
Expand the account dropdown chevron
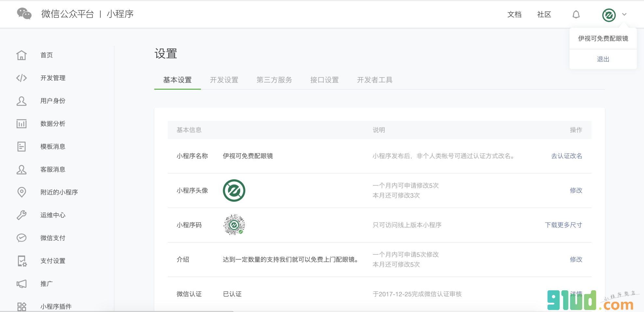[624, 14]
